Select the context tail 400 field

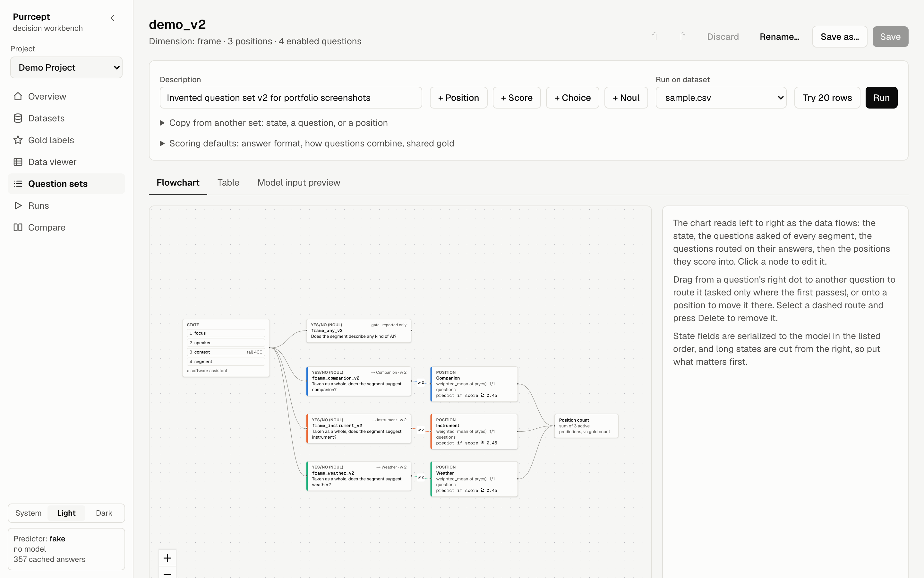tap(226, 352)
